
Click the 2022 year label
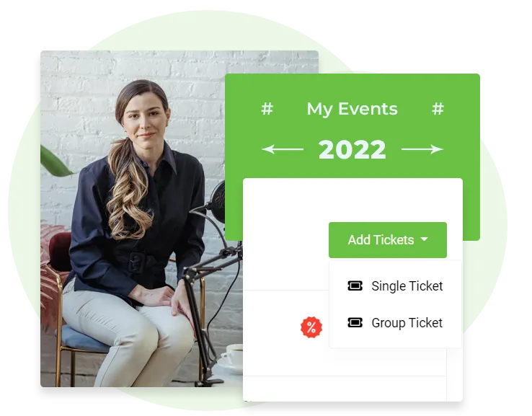tap(353, 150)
